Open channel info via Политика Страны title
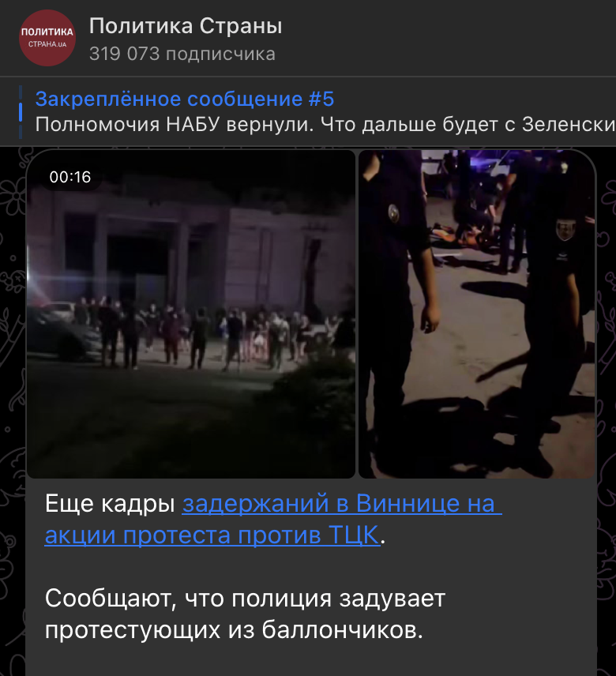 click(186, 26)
